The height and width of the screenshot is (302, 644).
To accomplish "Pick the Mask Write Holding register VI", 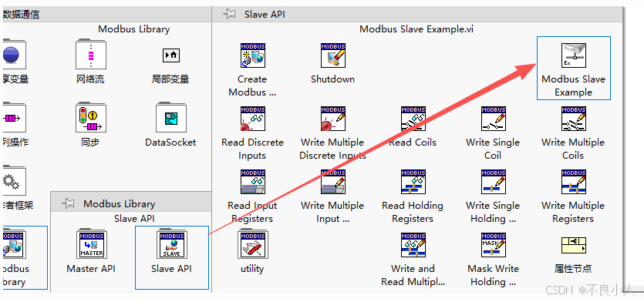I will pos(494,245).
